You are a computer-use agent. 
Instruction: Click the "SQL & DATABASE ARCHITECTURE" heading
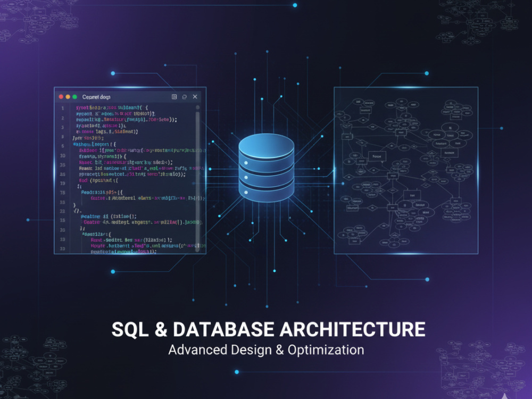tap(268, 329)
